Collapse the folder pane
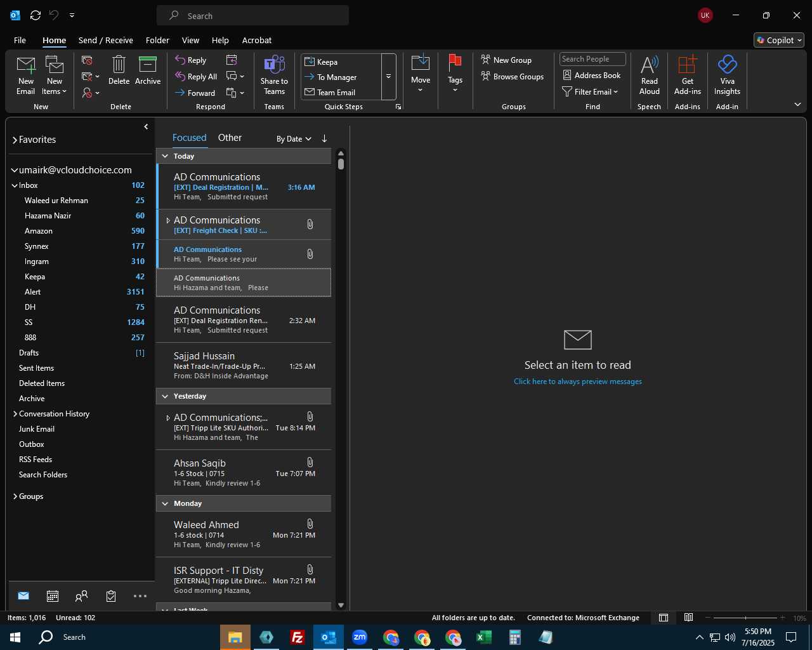This screenshot has width=812, height=650. [x=146, y=127]
